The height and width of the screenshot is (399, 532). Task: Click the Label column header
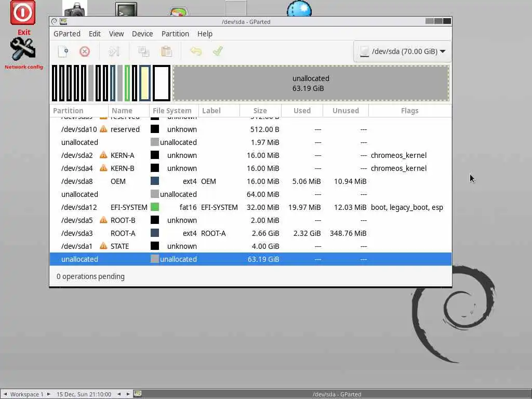point(219,111)
